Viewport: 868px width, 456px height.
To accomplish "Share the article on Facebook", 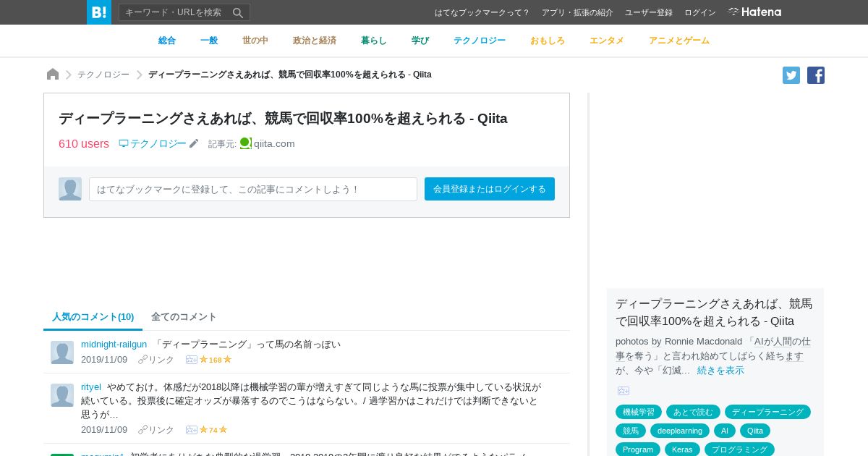I will [x=816, y=75].
